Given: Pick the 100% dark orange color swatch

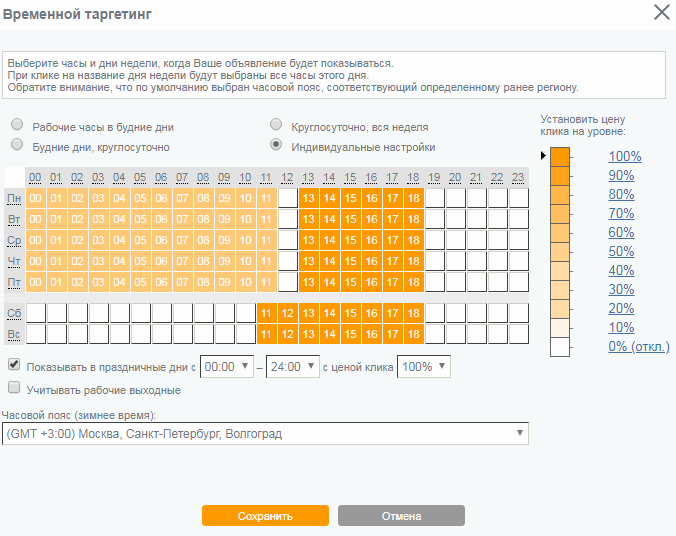Looking at the screenshot, I should point(560,156).
